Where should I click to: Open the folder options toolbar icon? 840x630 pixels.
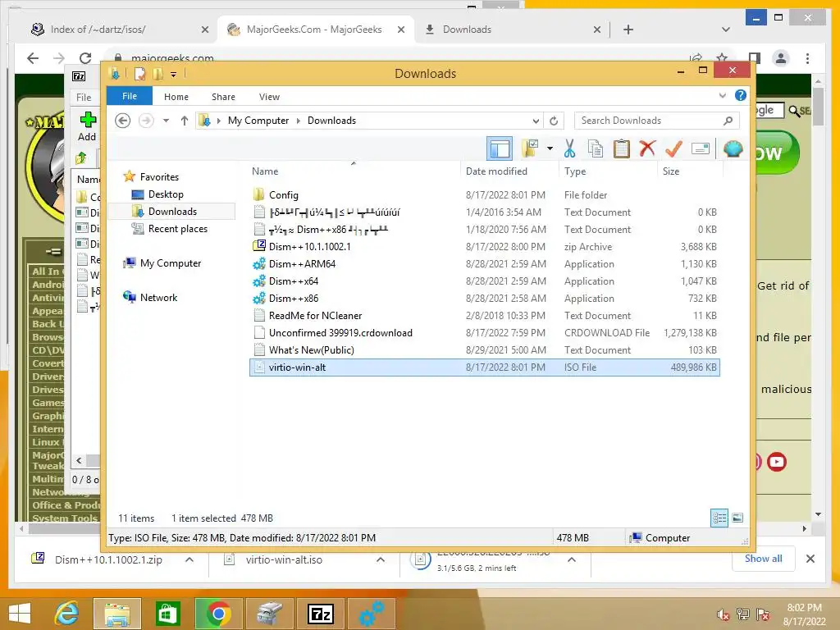[529, 148]
